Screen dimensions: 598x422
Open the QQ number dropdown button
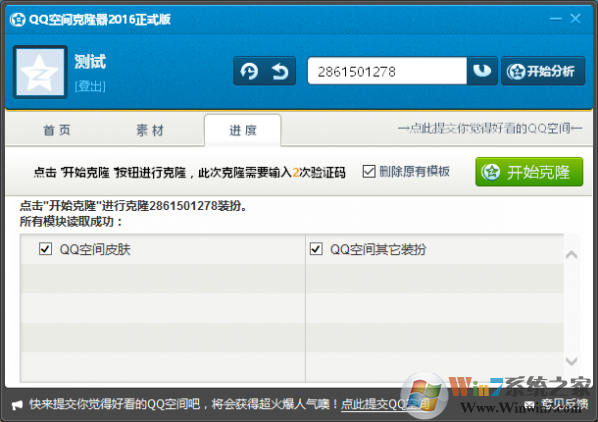point(482,71)
